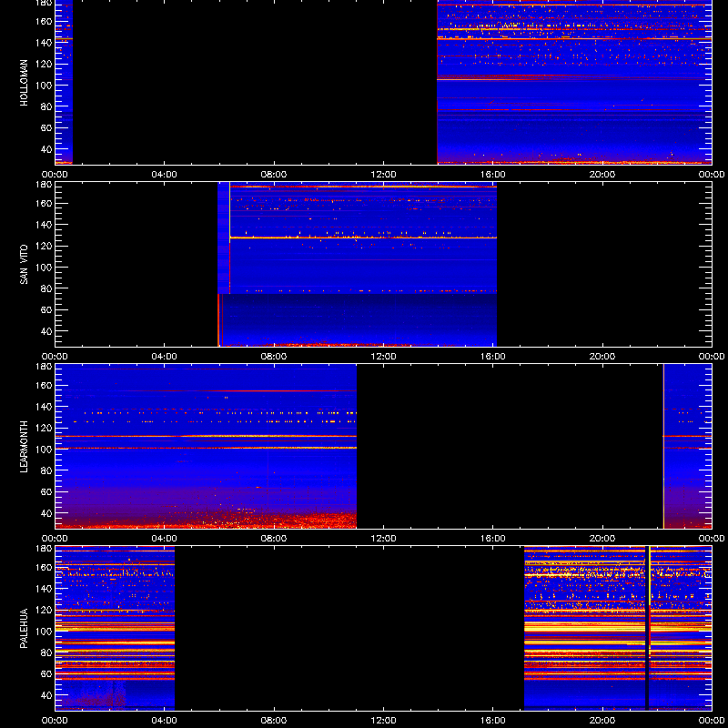
Task: Click the HOLLOMAN station axis label
Action: pos(24,83)
